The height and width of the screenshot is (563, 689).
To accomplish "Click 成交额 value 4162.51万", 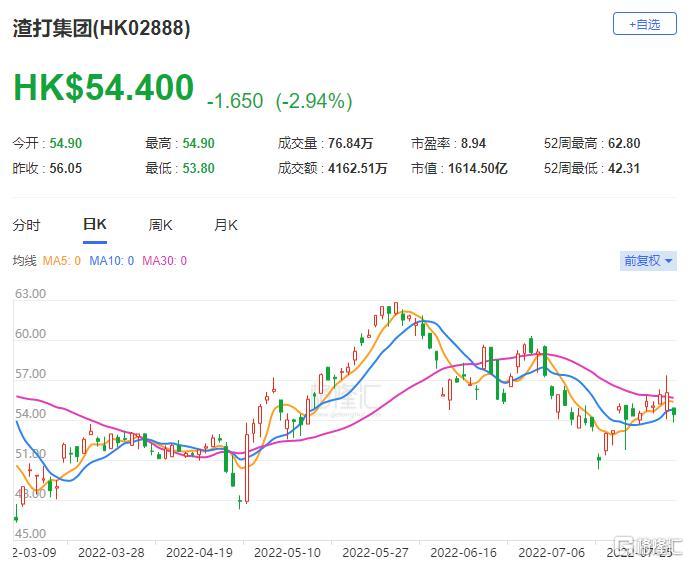I will click(x=358, y=168).
